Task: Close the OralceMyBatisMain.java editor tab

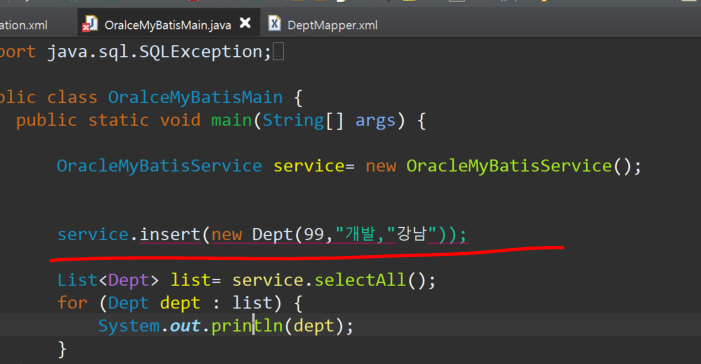Action: [245, 23]
